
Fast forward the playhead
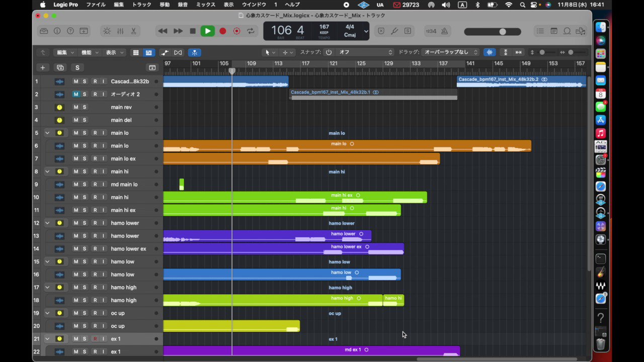178,31
